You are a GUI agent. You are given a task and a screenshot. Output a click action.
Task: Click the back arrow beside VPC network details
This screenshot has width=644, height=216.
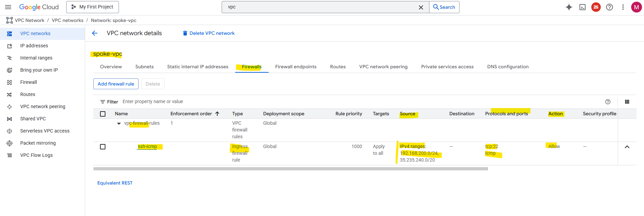95,33
